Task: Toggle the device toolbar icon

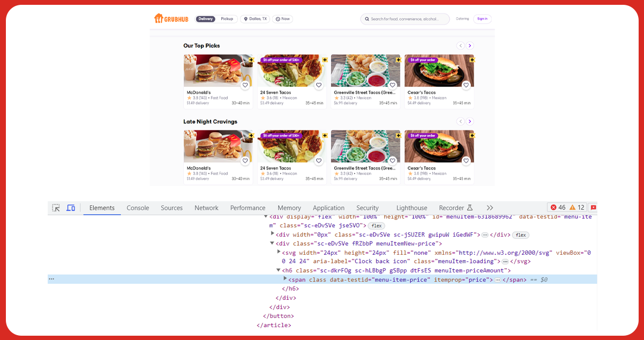Action: pyautogui.click(x=71, y=208)
